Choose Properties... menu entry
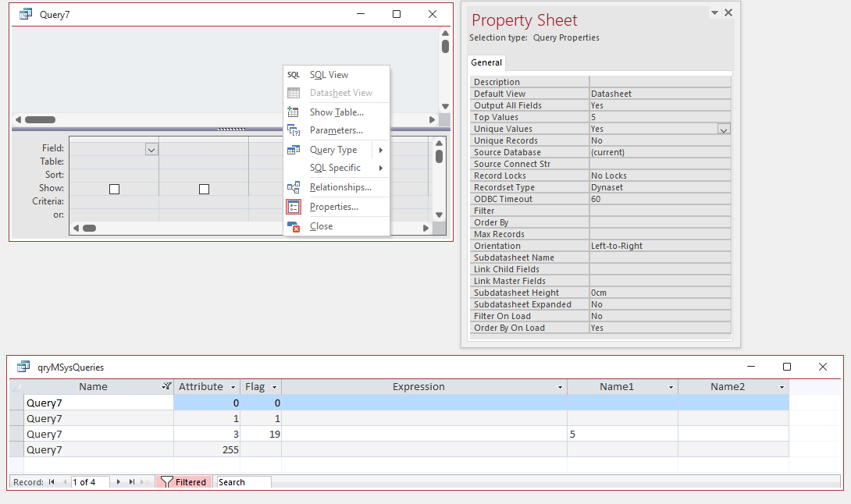The width and height of the screenshot is (851, 504). click(334, 207)
